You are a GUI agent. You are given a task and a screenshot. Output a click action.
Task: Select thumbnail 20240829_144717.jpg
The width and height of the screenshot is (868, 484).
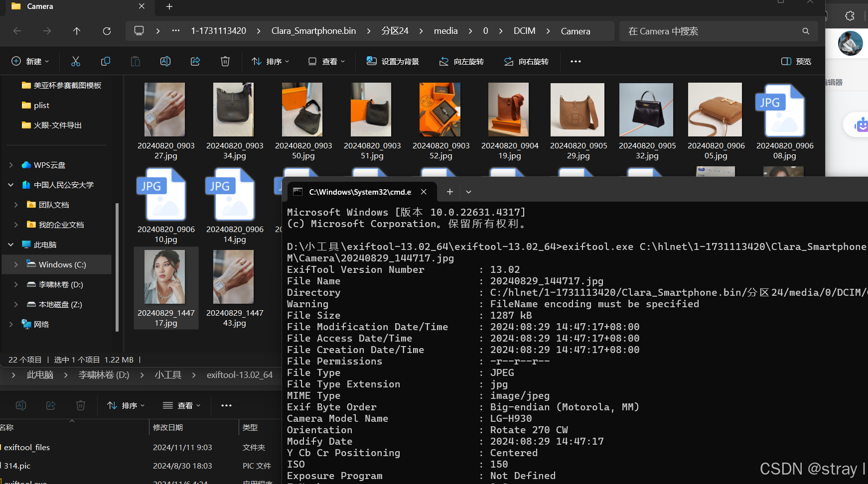pos(166,288)
